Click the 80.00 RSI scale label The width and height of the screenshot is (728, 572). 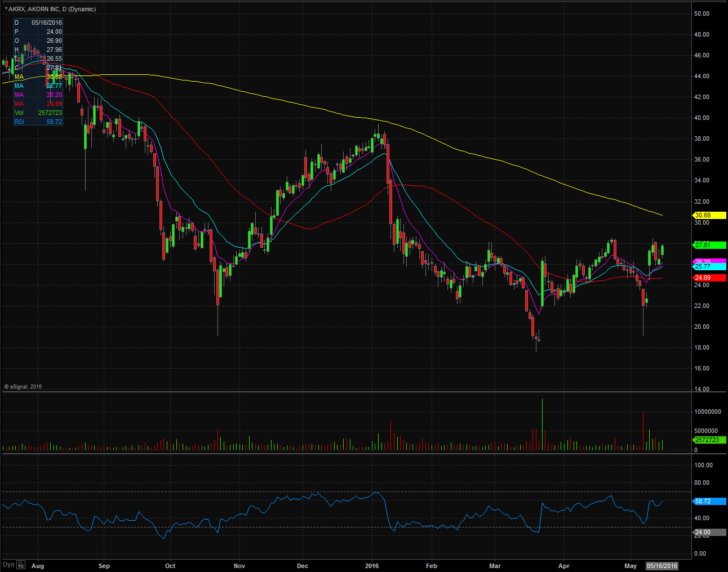[702, 482]
